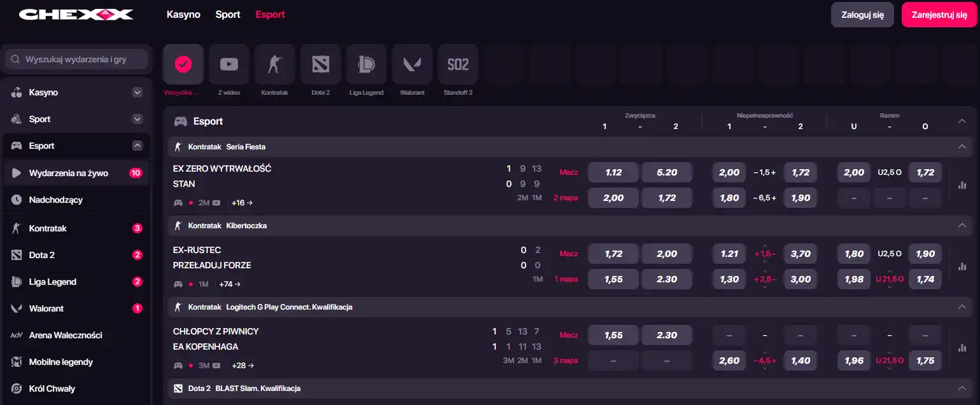Viewport: 980px width, 405px height.
Task: Collapse Esport sidebar dropdown arrow
Action: point(137,146)
